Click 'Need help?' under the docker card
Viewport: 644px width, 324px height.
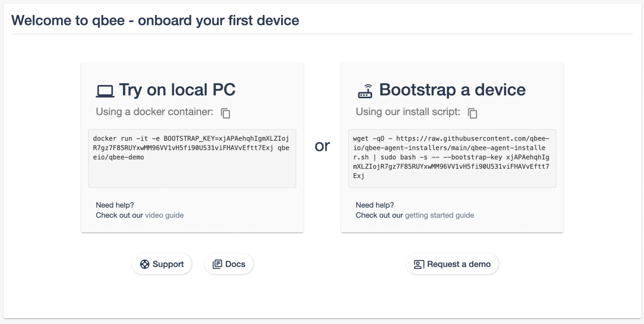pos(115,205)
